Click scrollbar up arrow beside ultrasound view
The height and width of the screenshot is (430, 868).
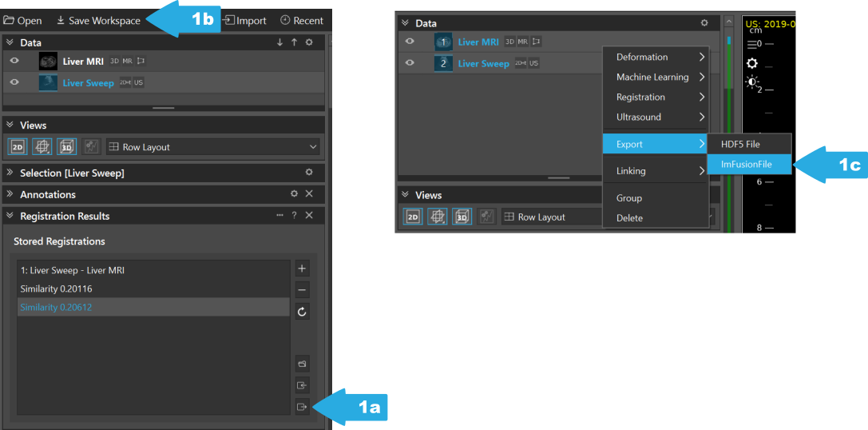pyautogui.click(x=729, y=21)
